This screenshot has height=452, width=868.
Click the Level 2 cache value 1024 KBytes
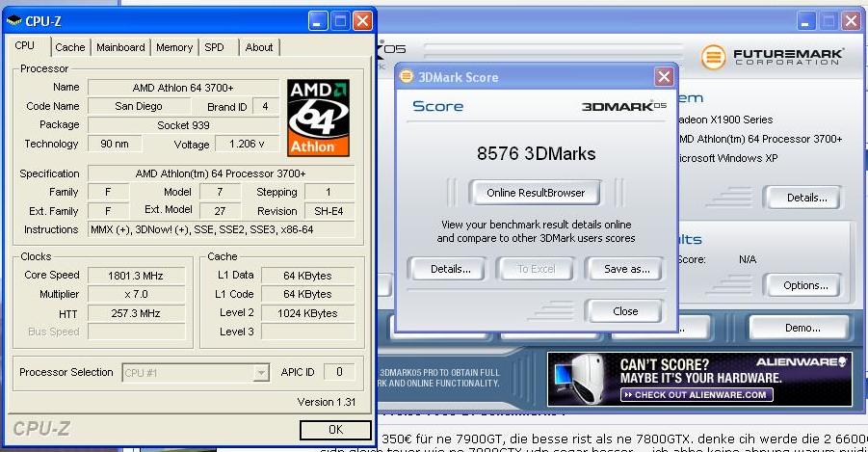pos(307,313)
